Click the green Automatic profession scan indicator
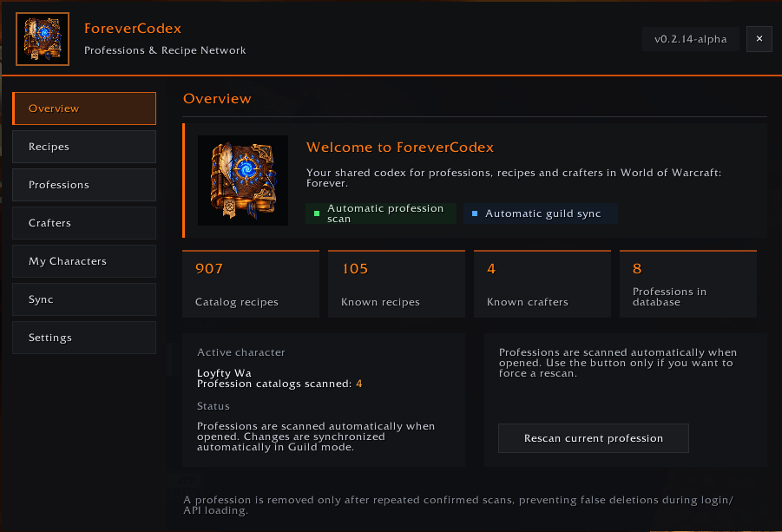The image size is (782, 532). (381, 213)
